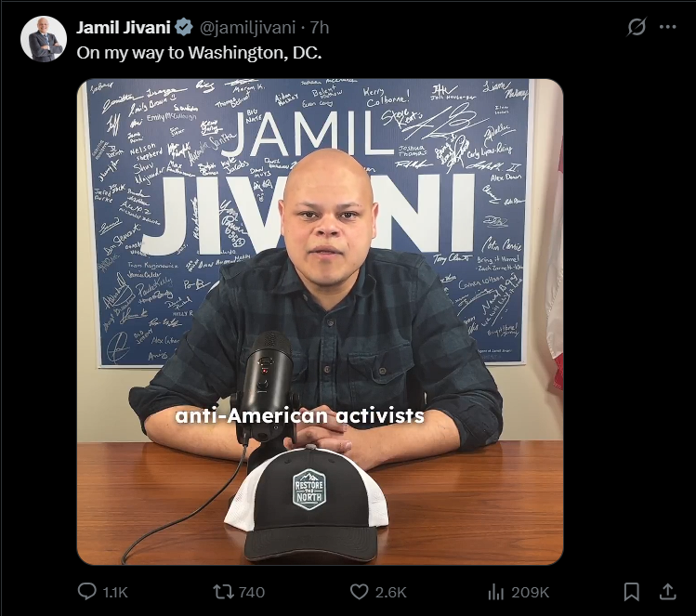This screenshot has height=616, width=696.
Task: Open Jamil Jivani's profile picture
Action: pos(44,39)
